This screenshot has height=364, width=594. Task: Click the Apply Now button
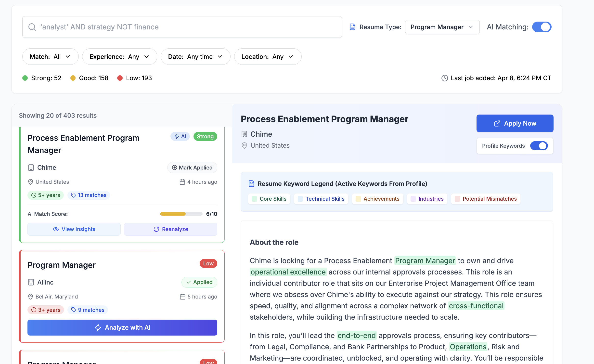pyautogui.click(x=515, y=123)
